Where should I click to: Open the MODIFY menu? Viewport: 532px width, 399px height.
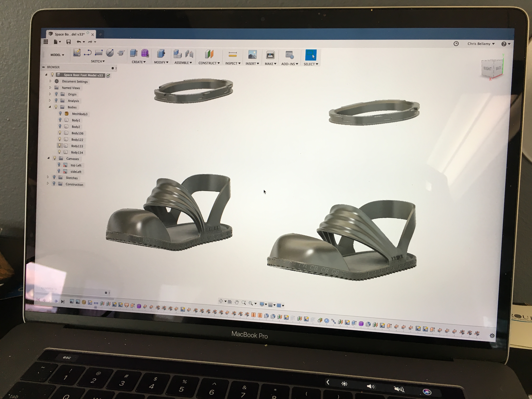[x=161, y=62]
